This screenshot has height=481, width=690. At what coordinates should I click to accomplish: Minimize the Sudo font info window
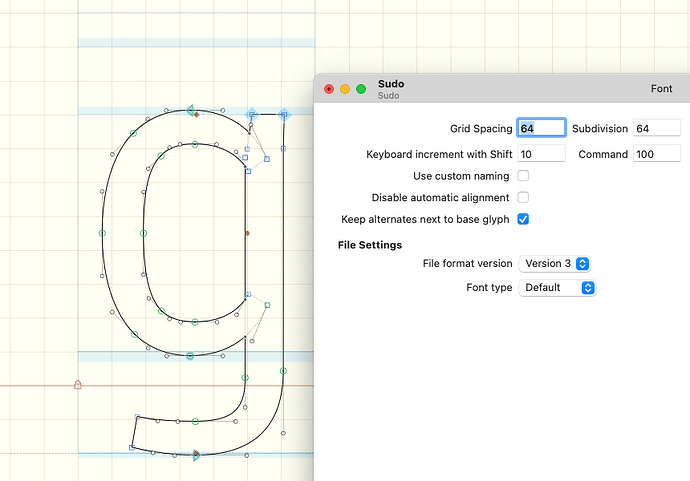345,89
